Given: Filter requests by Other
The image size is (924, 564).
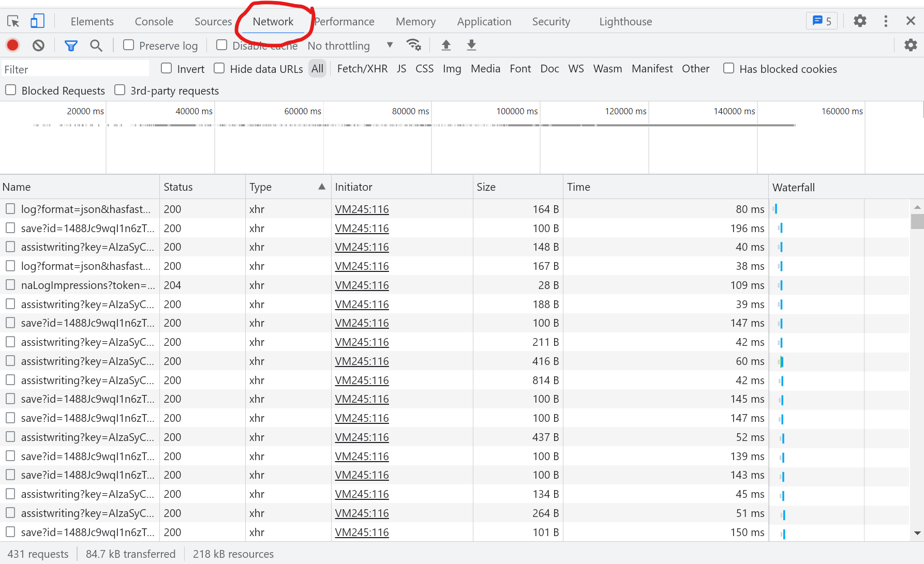Looking at the screenshot, I should [x=695, y=68].
